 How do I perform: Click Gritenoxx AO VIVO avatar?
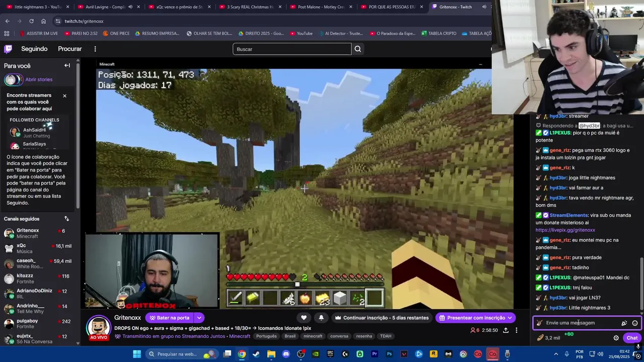[99, 327]
